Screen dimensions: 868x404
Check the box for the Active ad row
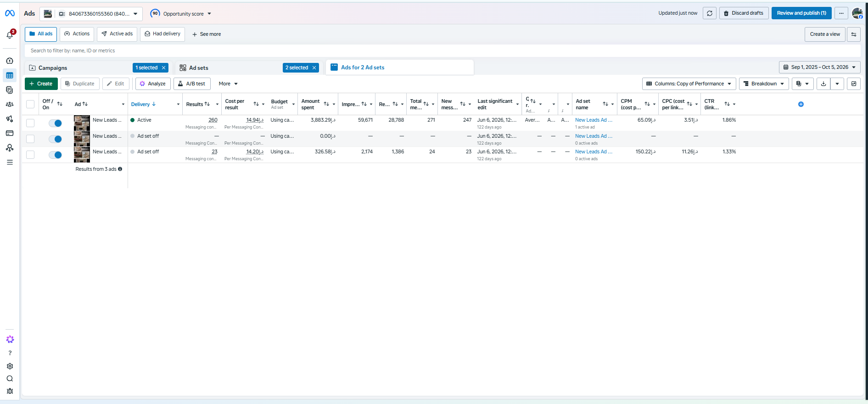coord(30,123)
